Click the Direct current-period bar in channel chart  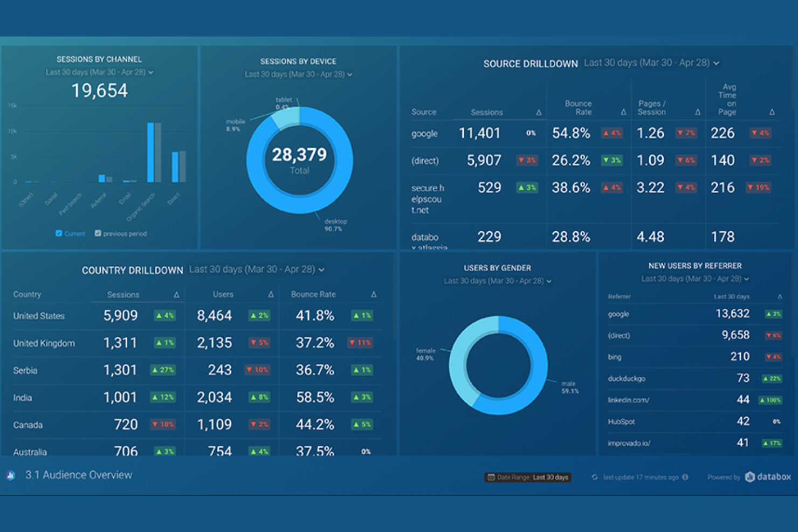(175, 167)
